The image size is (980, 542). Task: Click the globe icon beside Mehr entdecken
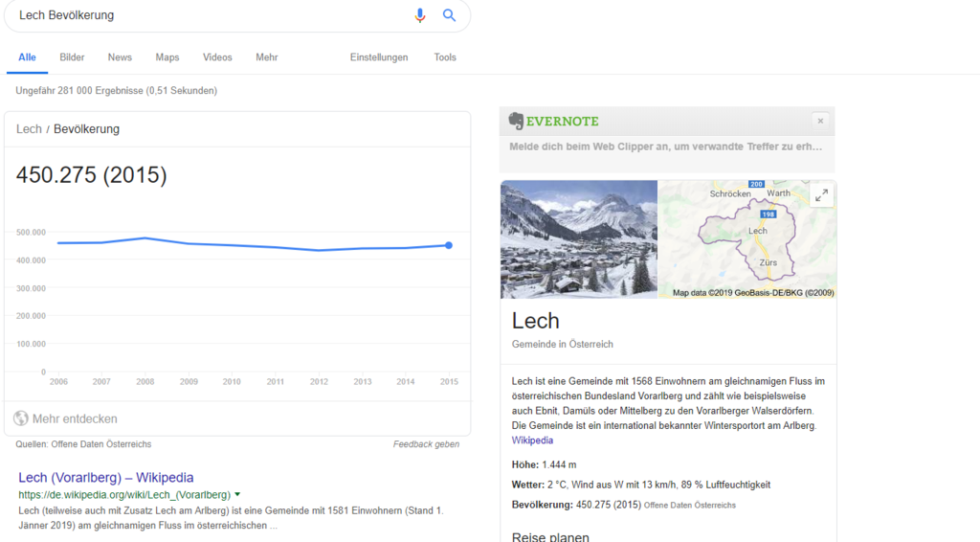coord(21,418)
